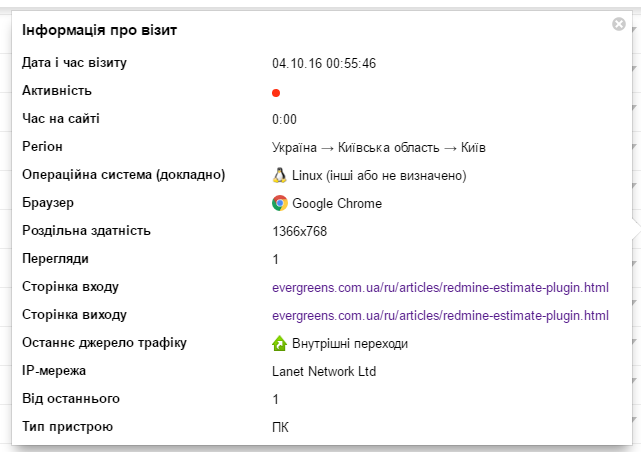Click the Перегляди label
This screenshot has height=452, width=641.
click(x=55, y=259)
